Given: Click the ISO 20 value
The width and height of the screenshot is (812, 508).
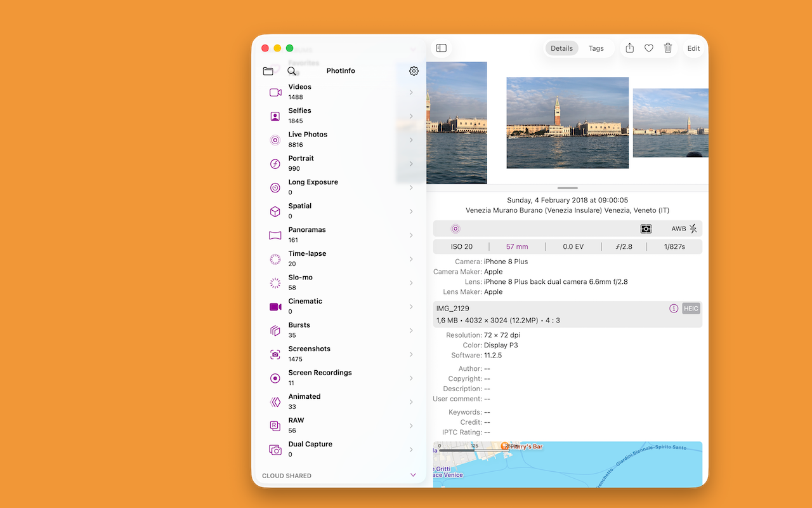Looking at the screenshot, I should pos(462,246).
